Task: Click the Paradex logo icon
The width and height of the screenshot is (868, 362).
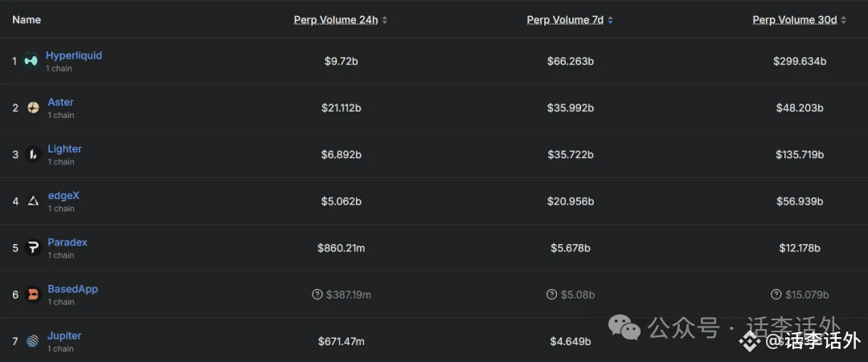Action: tap(33, 248)
